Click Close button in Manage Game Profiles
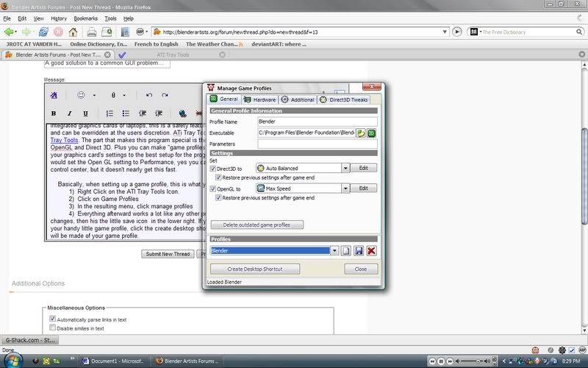Image resolution: width=588 pixels, height=368 pixels. 361,269
